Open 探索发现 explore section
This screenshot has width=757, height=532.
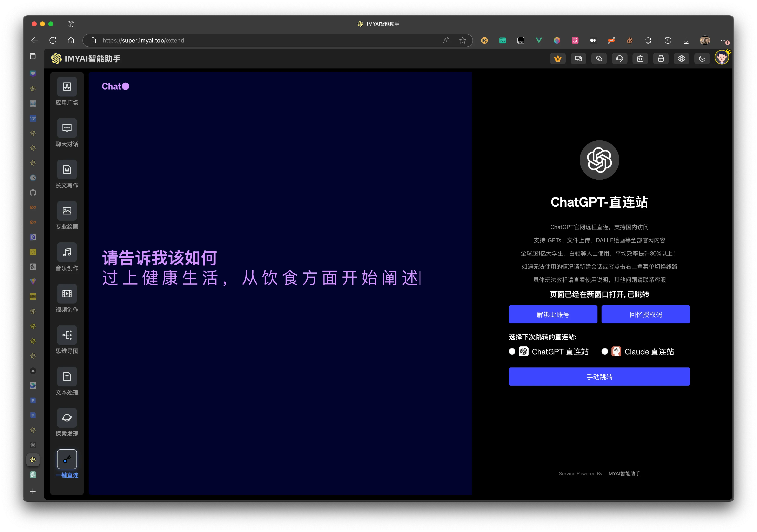67,423
